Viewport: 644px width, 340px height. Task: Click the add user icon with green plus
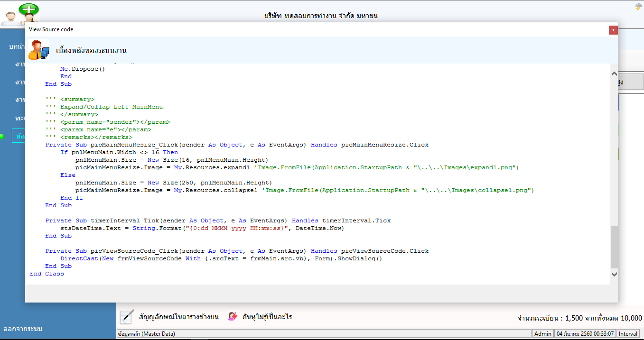tap(20, 13)
